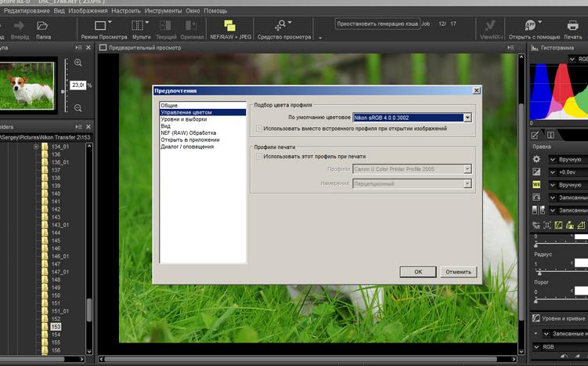The image size is (588, 366).
Task: Select Уровни и выборки category
Action: tap(203, 119)
